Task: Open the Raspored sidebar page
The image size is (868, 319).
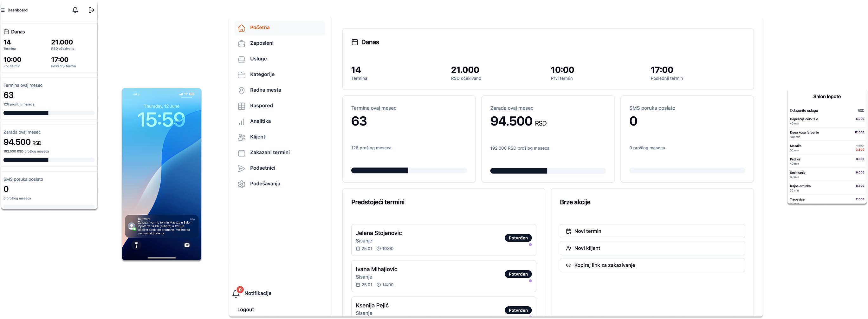Action: point(261,106)
